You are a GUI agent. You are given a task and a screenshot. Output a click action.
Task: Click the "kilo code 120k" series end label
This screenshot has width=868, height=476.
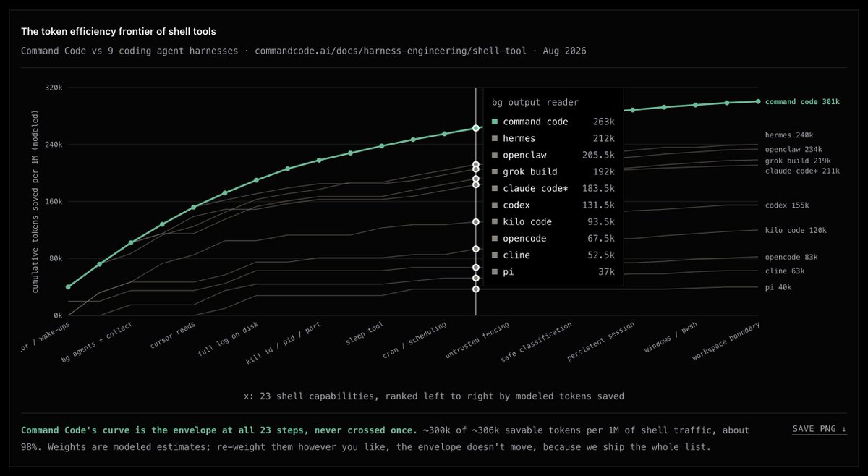(795, 230)
